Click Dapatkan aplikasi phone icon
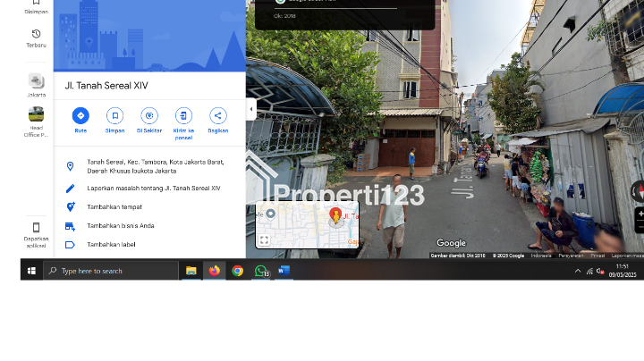Viewport: 644px width, 361px height. click(x=36, y=228)
